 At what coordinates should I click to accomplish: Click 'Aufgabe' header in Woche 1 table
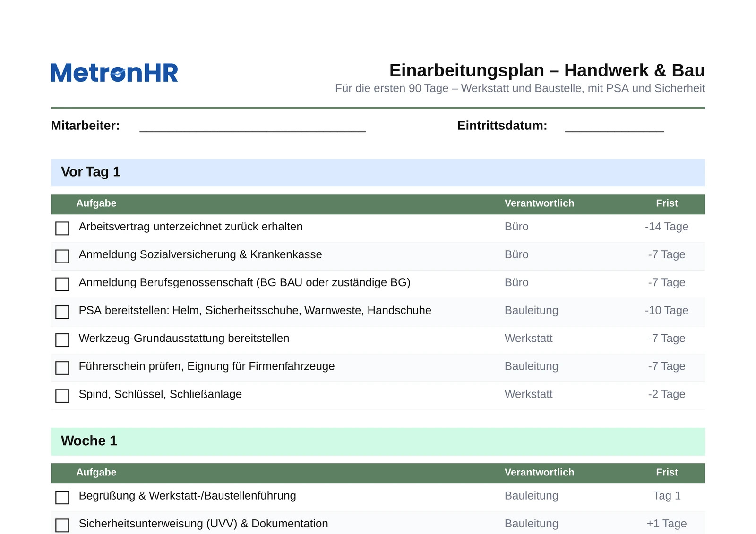96,473
